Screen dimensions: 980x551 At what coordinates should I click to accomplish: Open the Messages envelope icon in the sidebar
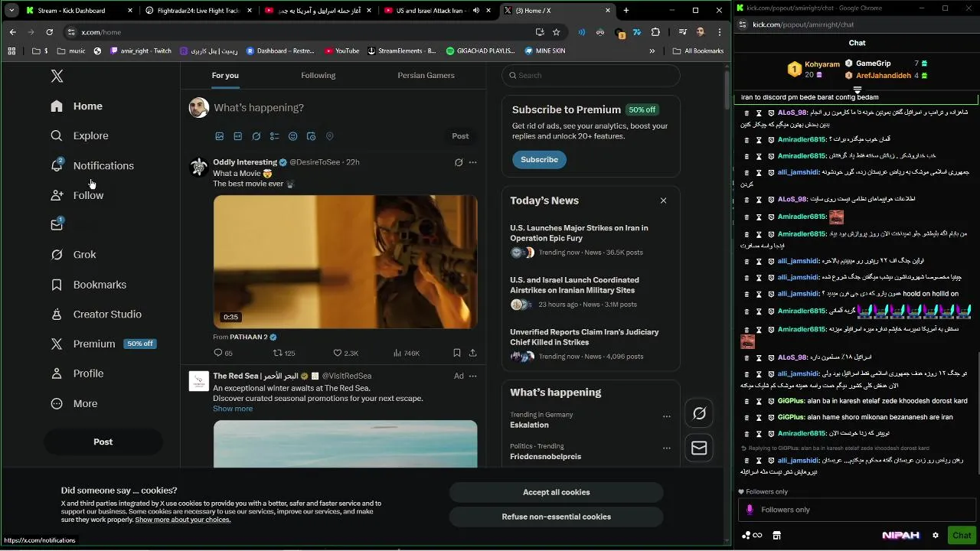pos(57,225)
